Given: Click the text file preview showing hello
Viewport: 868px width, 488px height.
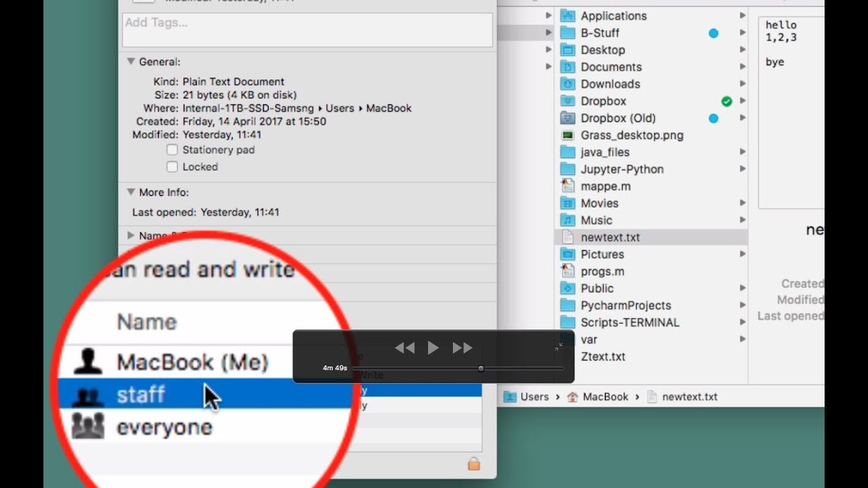Looking at the screenshot, I should (x=791, y=112).
